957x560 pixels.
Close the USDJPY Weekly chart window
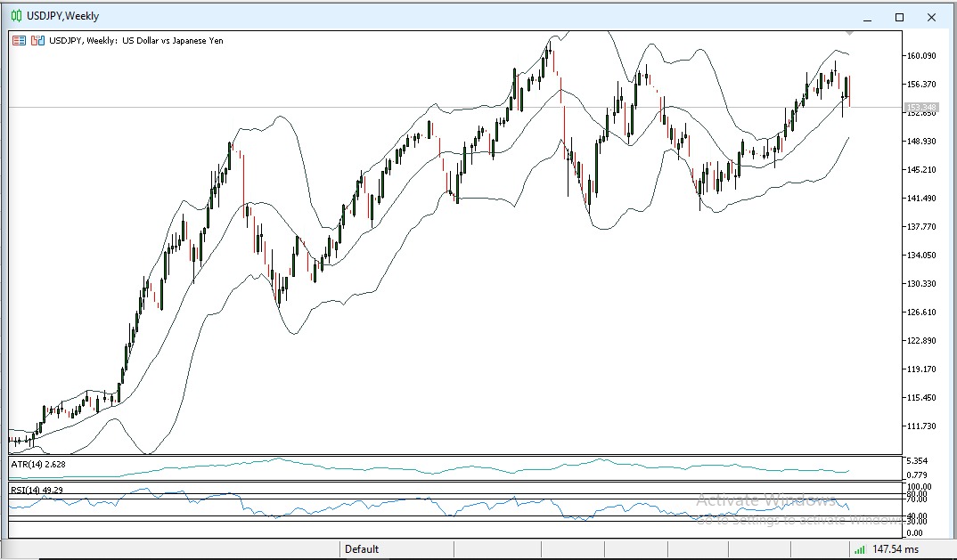[x=932, y=17]
